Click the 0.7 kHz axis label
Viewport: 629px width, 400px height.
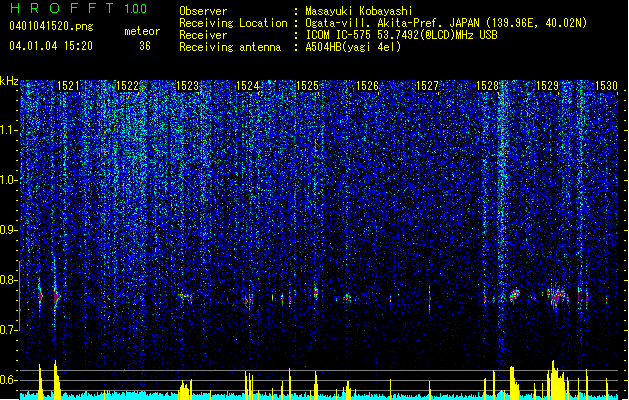(x=9, y=330)
